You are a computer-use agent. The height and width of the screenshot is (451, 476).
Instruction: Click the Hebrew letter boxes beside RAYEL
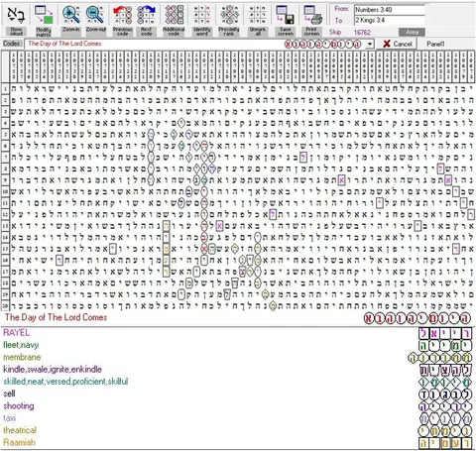(x=445, y=333)
